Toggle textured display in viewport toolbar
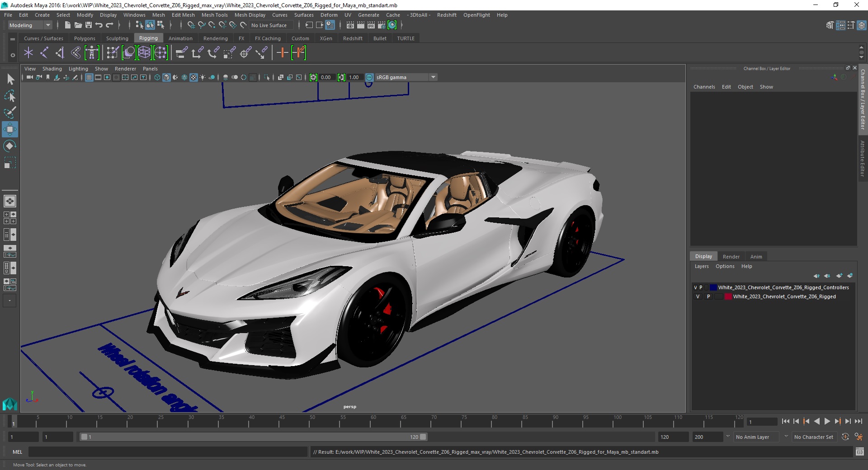This screenshot has width=868, height=470. (x=193, y=77)
